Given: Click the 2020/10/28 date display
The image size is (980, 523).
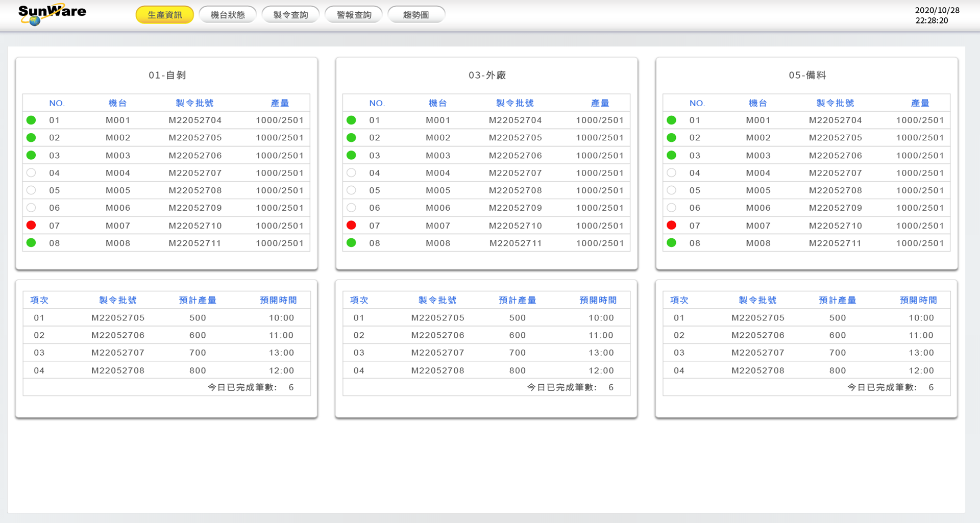Looking at the screenshot, I should coord(937,10).
